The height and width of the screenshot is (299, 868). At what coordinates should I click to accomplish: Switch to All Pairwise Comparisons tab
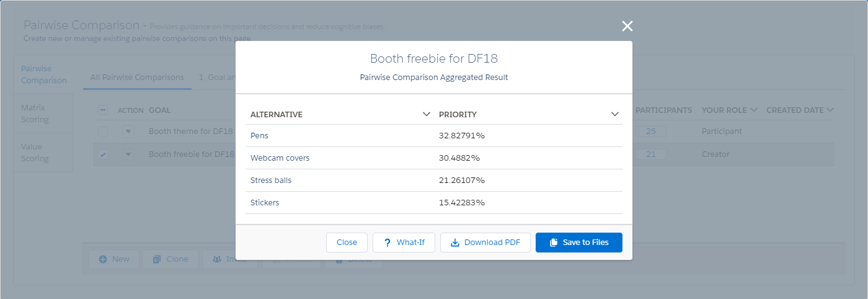point(137,78)
